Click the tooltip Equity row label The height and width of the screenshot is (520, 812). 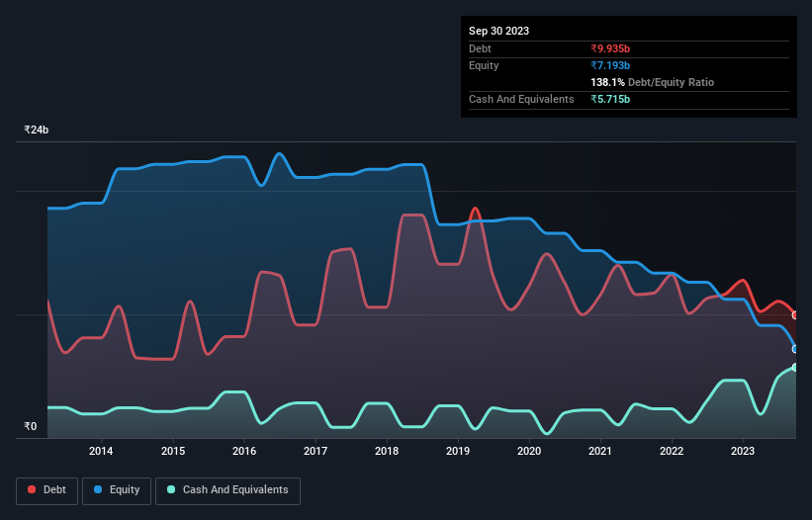[x=484, y=65]
